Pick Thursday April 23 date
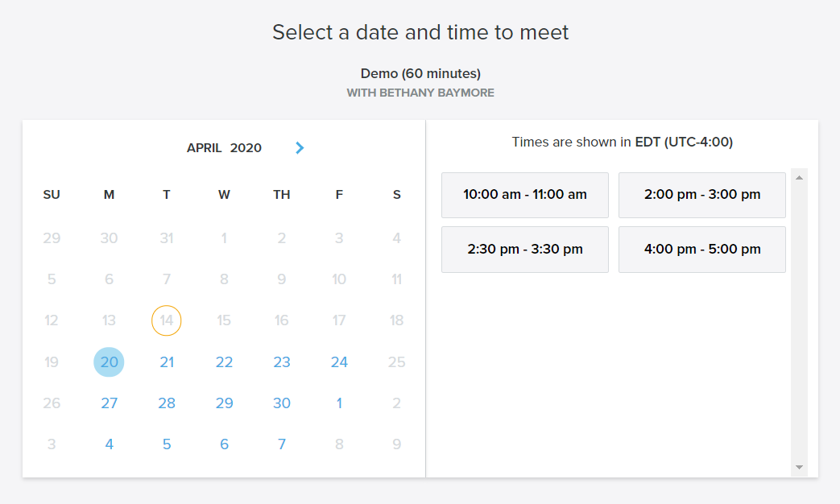Viewport: 840px width, 504px height. point(282,362)
